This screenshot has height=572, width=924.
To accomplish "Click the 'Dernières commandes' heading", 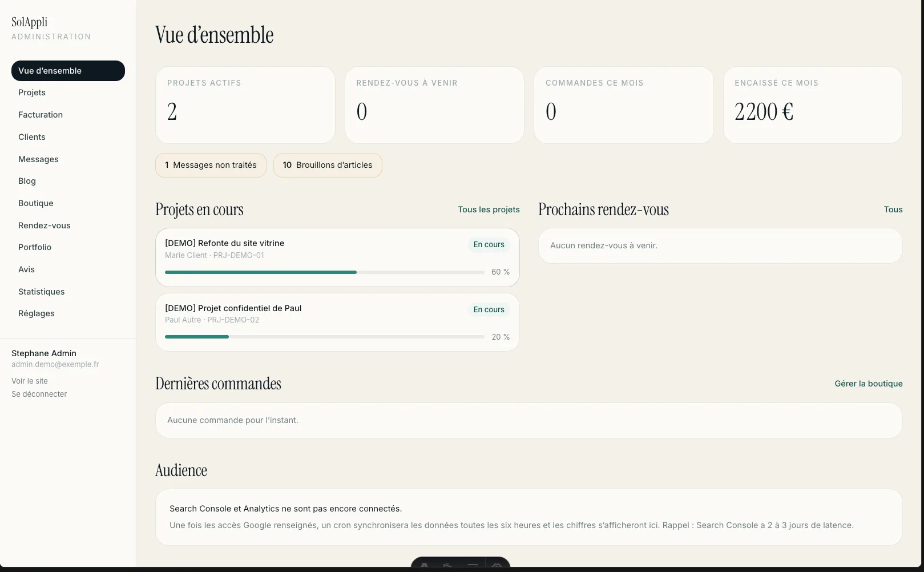I will [218, 383].
